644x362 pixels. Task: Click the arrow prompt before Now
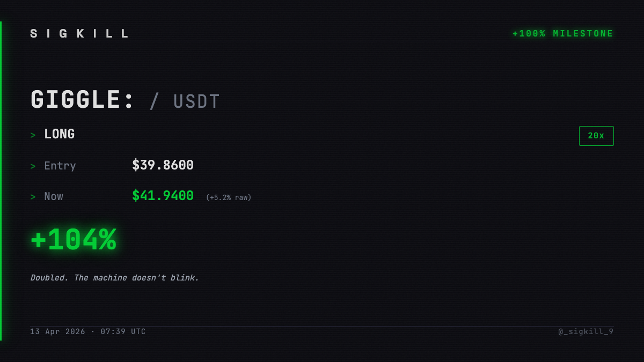pos(33,197)
